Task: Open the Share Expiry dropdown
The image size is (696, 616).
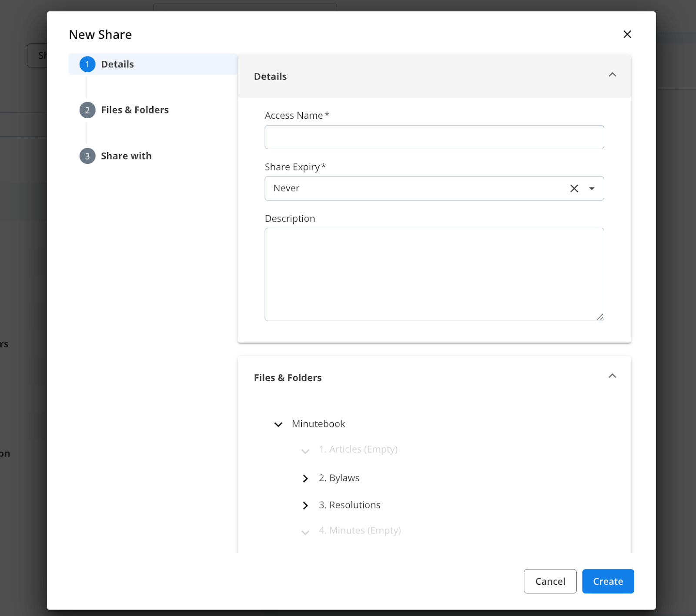Action: (x=592, y=188)
